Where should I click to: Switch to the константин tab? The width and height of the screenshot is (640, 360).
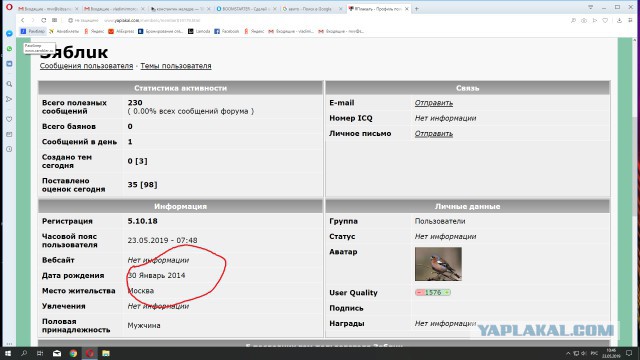point(180,9)
